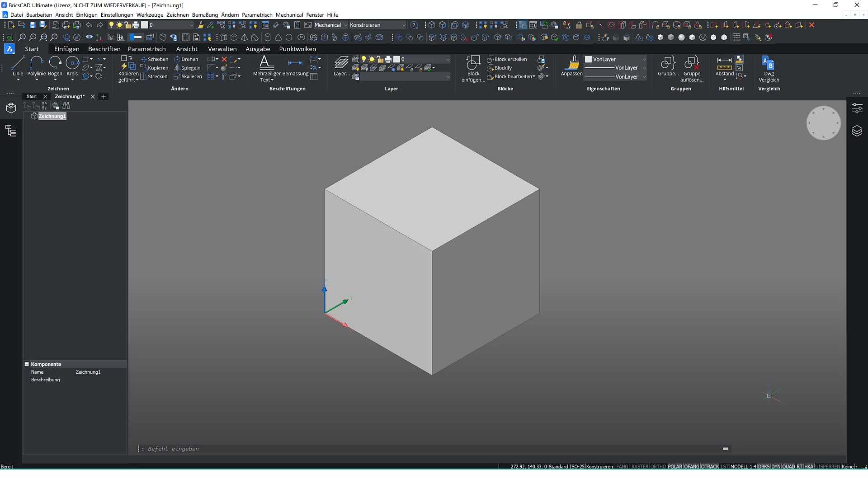868x488 pixels.
Task: Click the Strecken tool
Action: click(154, 76)
